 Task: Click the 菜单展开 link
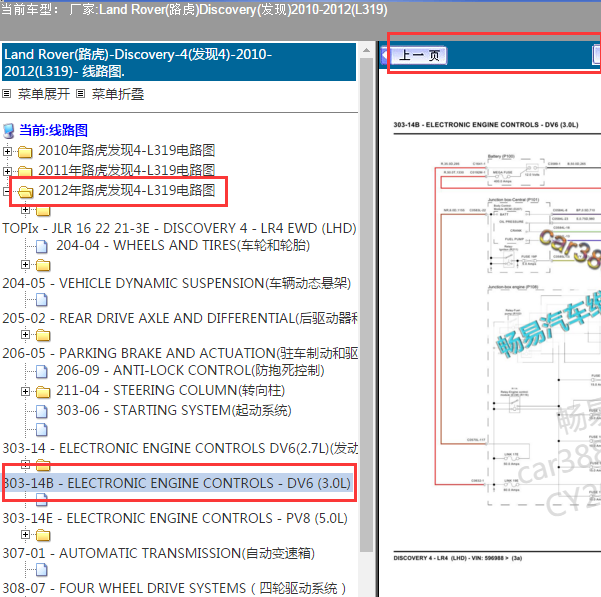44,94
